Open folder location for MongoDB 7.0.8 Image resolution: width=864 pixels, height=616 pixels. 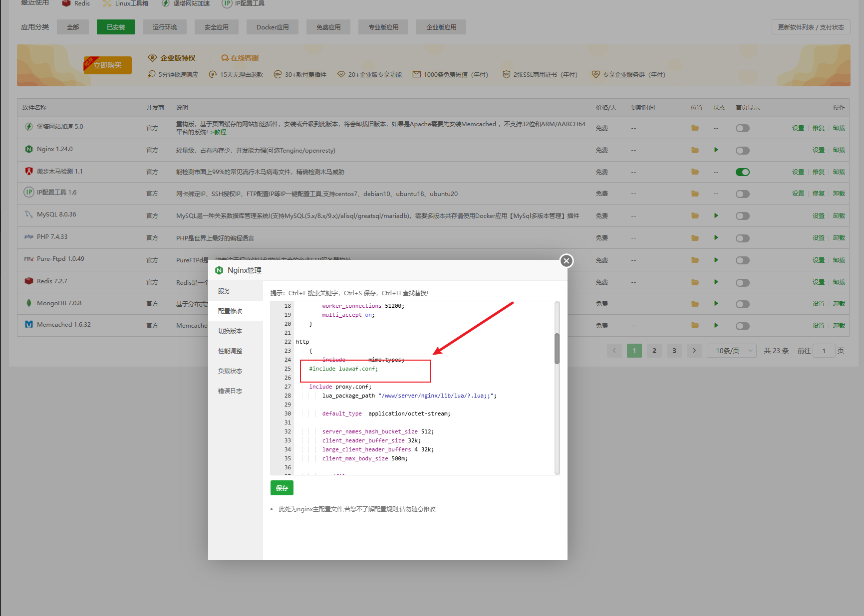click(x=695, y=304)
